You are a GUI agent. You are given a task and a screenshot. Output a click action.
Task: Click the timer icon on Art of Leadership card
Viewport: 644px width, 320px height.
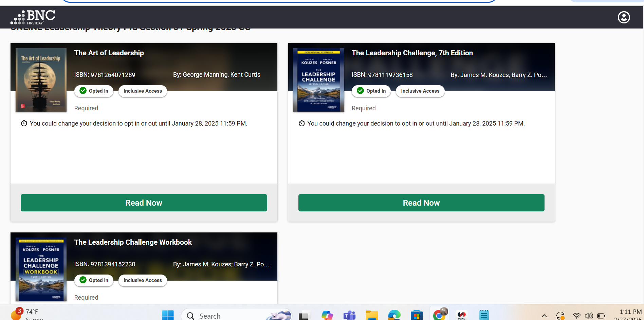24,123
